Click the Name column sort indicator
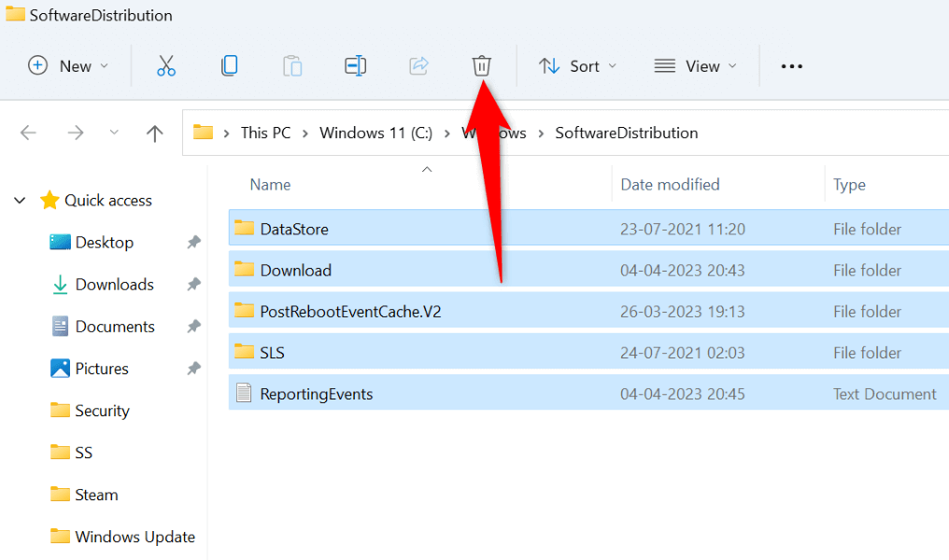 click(427, 169)
